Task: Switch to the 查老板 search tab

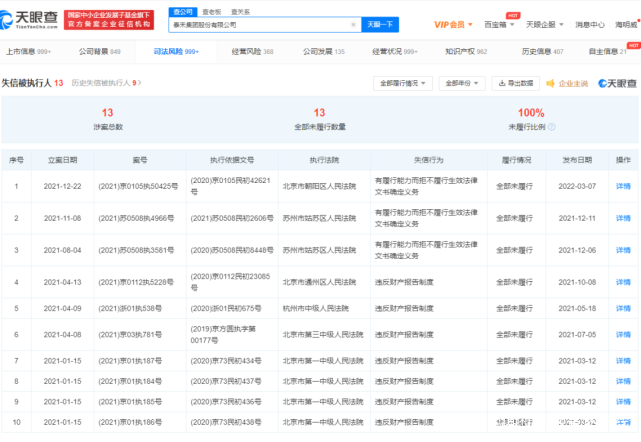Action: click(212, 11)
